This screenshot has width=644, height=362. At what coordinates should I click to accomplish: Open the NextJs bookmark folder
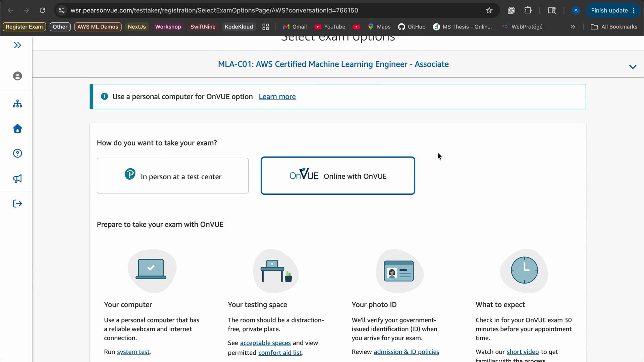point(137,27)
